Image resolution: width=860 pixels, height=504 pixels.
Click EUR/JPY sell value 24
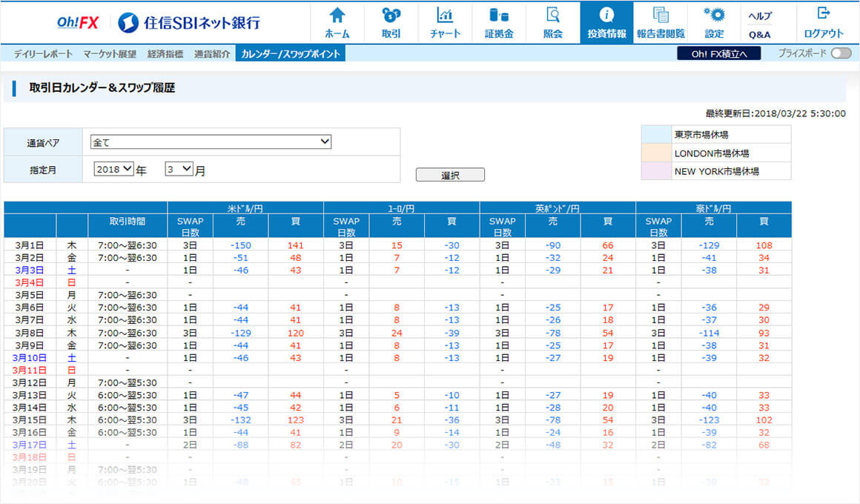tap(397, 333)
